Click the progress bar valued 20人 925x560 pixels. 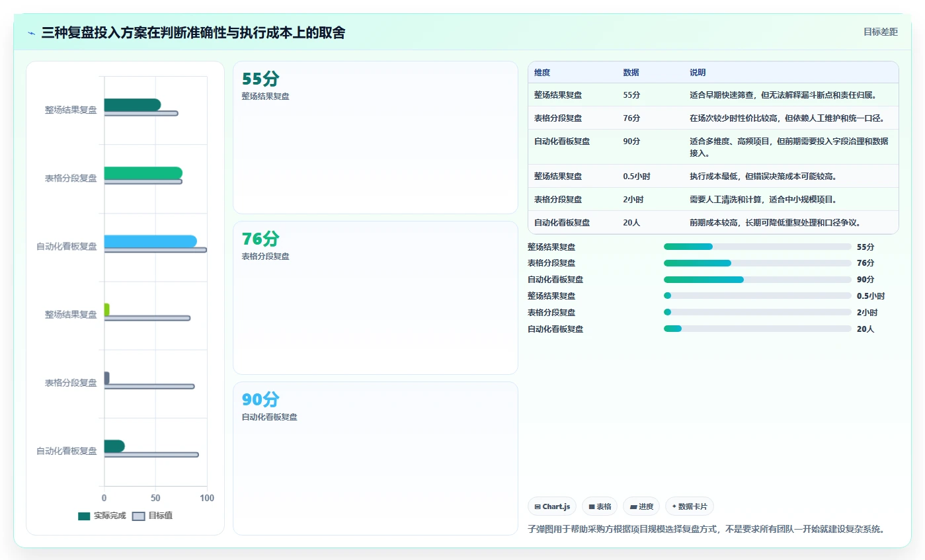point(757,329)
